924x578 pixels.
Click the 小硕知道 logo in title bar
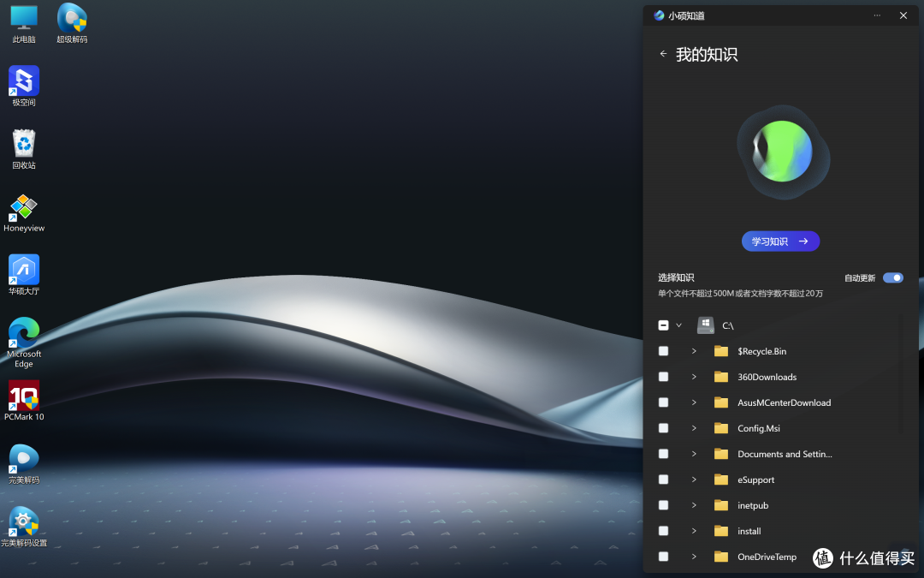coord(659,15)
